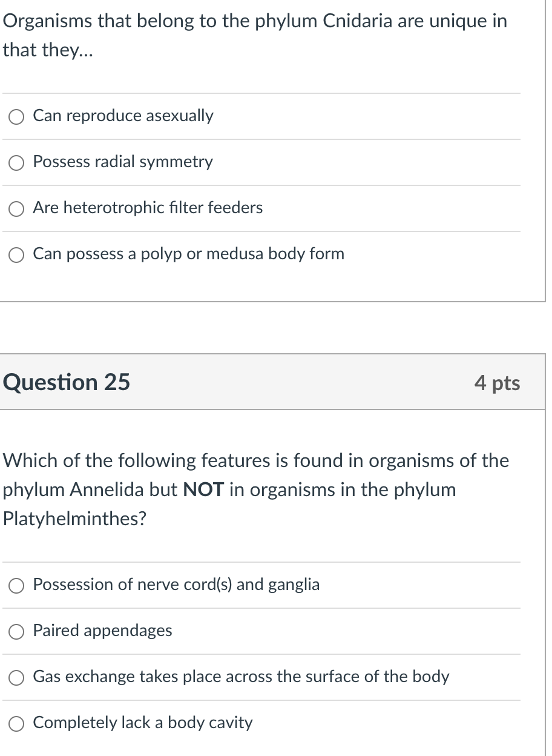Select the 'Can reproduce asexually' radio button

point(17,117)
